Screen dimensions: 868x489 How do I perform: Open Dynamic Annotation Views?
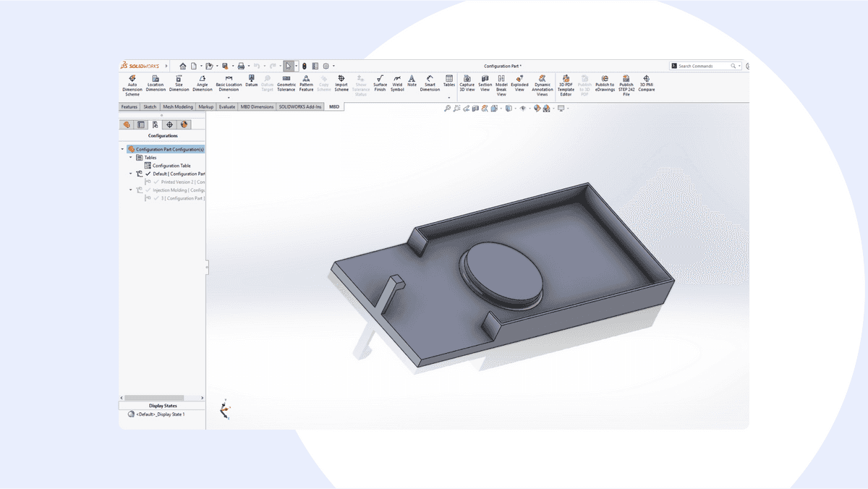(x=542, y=85)
